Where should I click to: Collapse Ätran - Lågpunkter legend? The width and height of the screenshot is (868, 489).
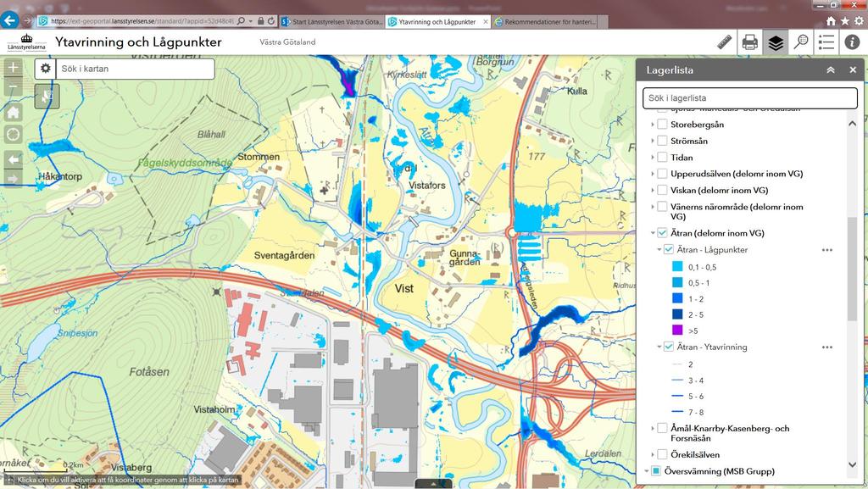[x=659, y=249]
